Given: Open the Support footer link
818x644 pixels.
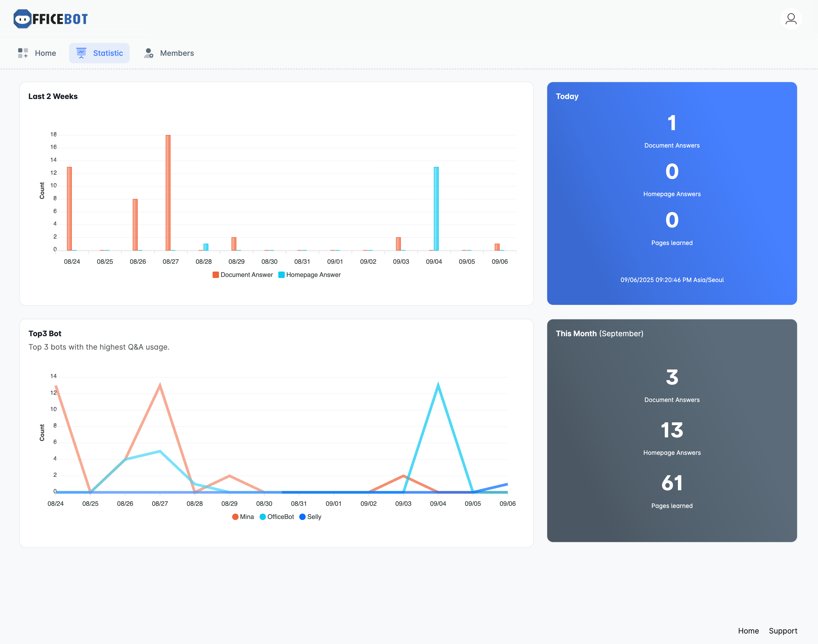Looking at the screenshot, I should pos(783,631).
